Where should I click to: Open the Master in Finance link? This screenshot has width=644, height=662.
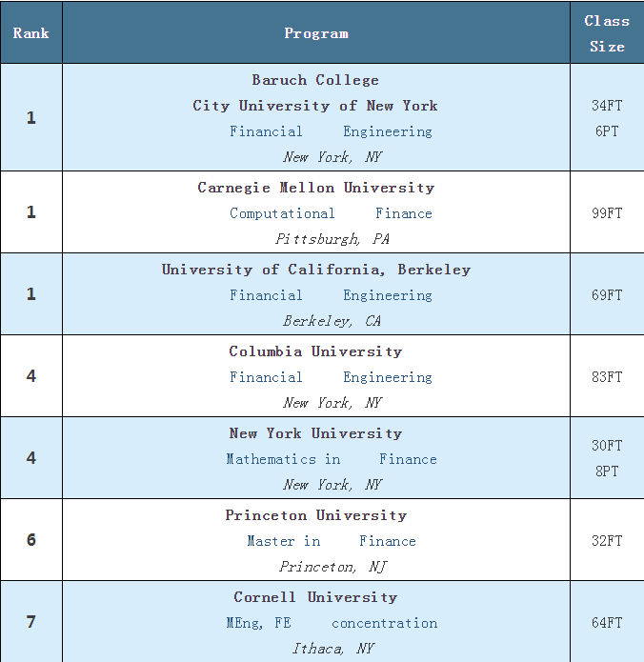(x=331, y=541)
